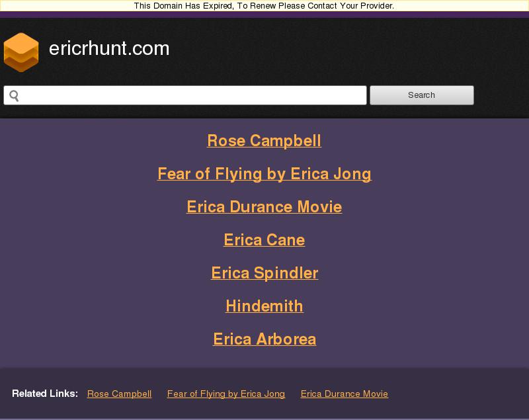This screenshot has width=529, height=420.
Task: Click the ericrhunt.com site title
Action: pyautogui.click(x=108, y=48)
